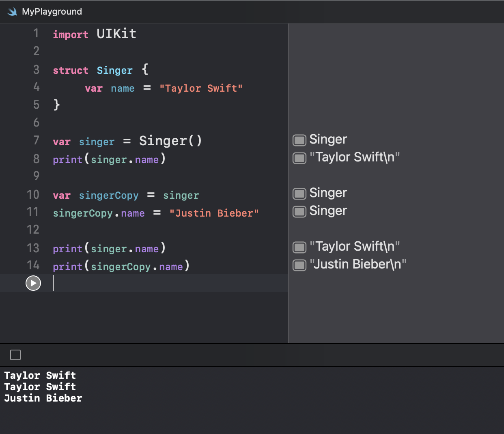Click "UIKit" on line 1
Image resolution: width=504 pixels, height=434 pixels.
[x=116, y=34]
